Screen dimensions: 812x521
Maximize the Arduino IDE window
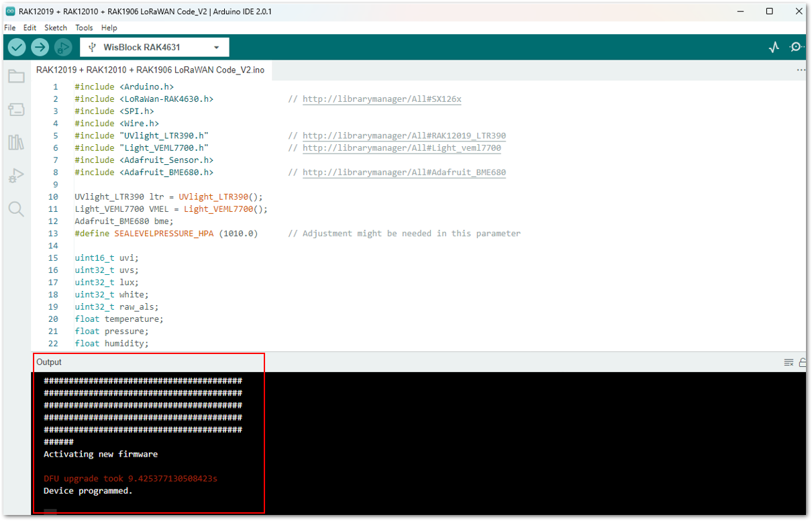tap(770, 11)
